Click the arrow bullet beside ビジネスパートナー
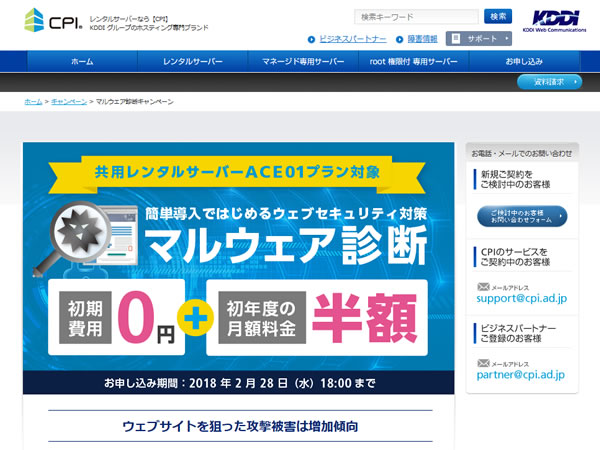This screenshot has width=600, height=450. point(311,39)
